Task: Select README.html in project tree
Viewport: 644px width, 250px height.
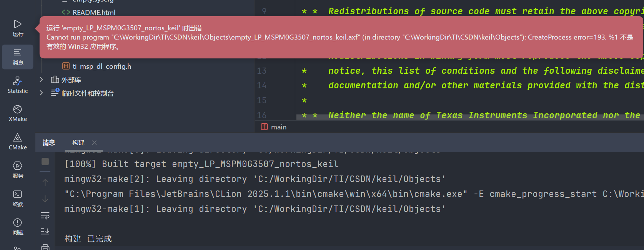Action: point(94,12)
